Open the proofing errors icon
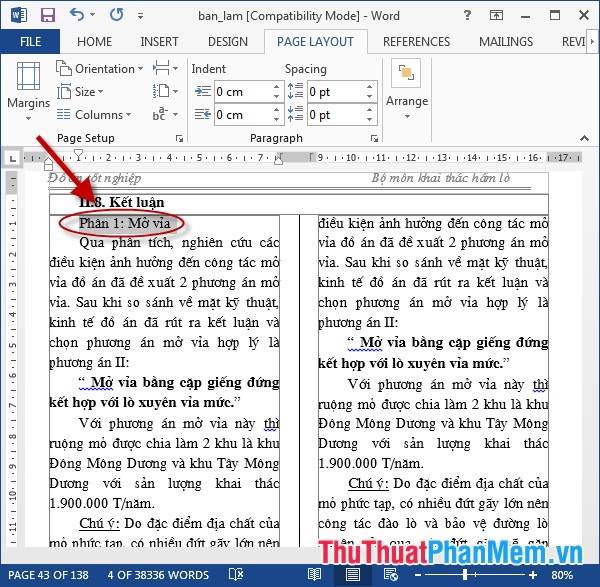 pos(236,574)
